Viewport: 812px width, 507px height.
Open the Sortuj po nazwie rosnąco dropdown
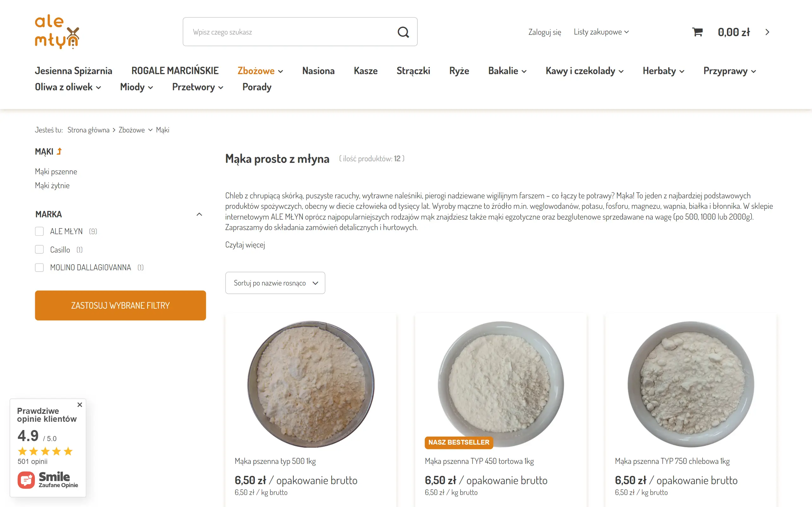(x=275, y=283)
